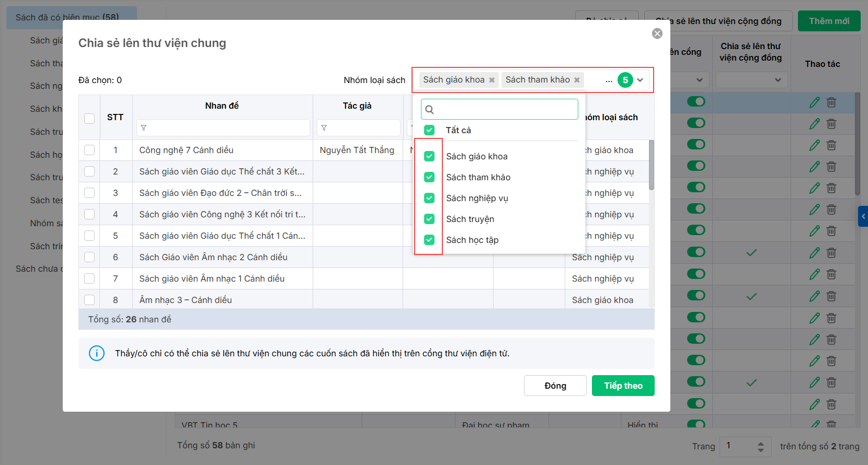Tick the checkbox for row 1
This screenshot has width=868, height=465.
(x=89, y=150)
